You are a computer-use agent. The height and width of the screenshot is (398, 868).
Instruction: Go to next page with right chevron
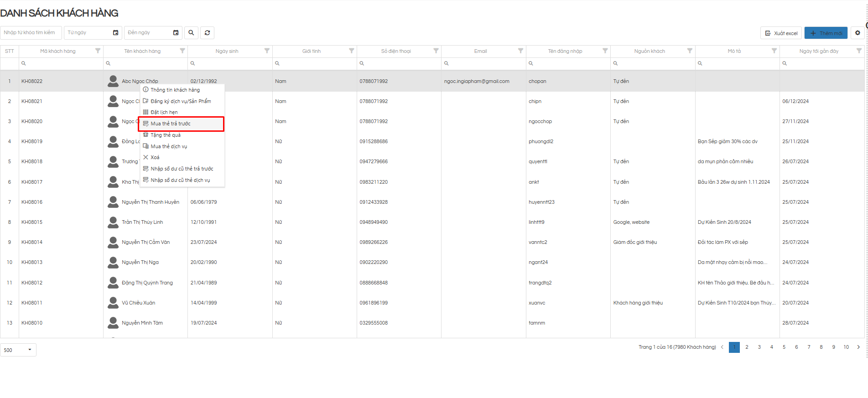tap(858, 347)
